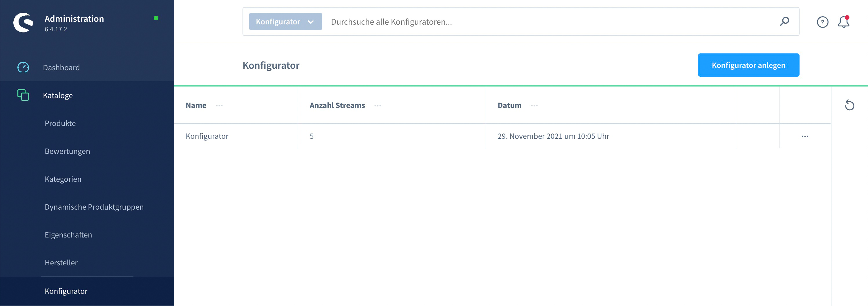Open the help question-mark icon
The height and width of the screenshot is (306, 868).
[x=822, y=22]
